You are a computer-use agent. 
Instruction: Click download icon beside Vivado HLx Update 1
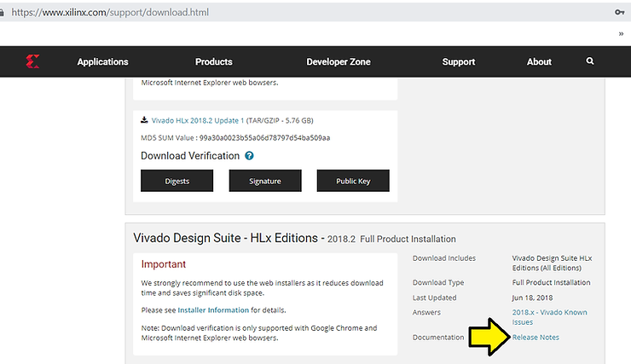click(144, 120)
